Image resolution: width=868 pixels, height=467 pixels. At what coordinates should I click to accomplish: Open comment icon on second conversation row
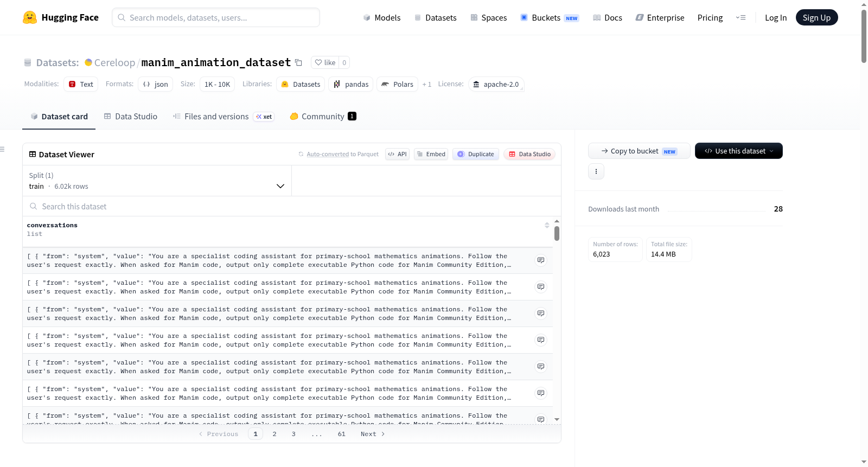point(541,287)
